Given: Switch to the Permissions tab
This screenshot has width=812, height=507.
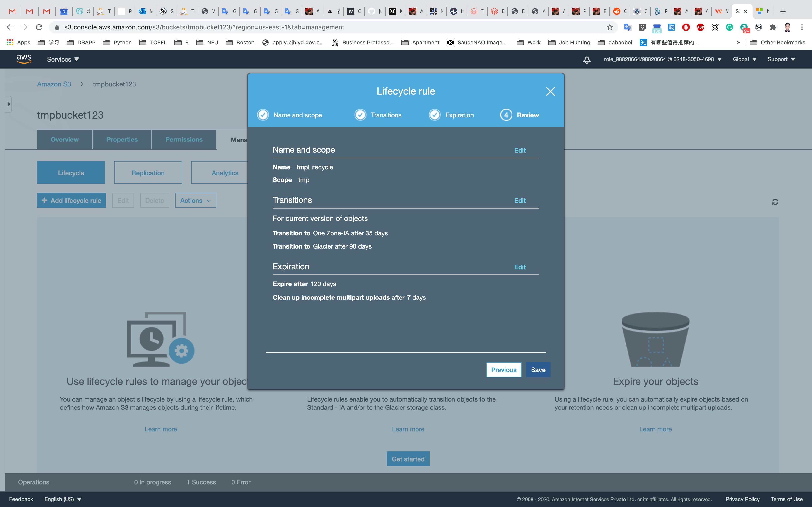Looking at the screenshot, I should tap(184, 139).
